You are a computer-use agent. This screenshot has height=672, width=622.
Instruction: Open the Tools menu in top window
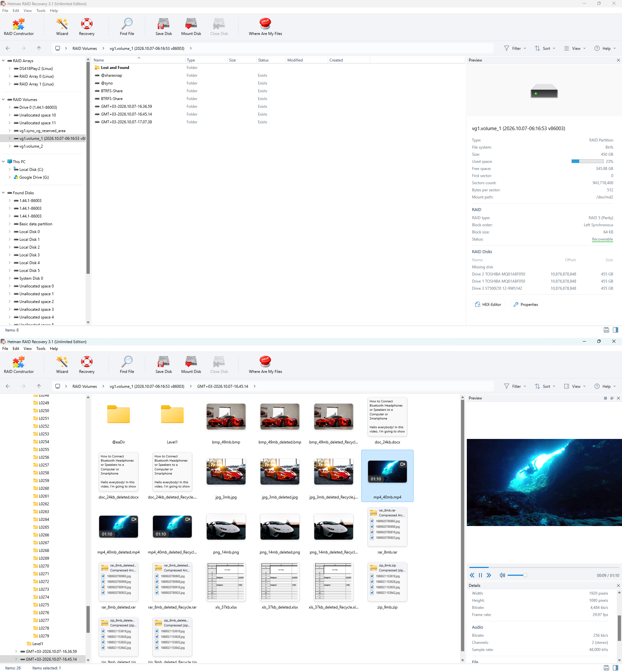tap(41, 10)
